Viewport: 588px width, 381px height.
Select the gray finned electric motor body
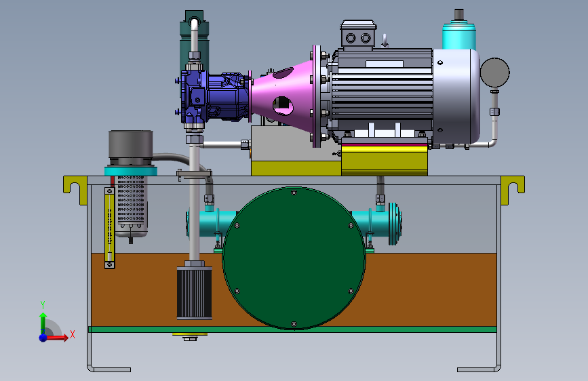382,93
